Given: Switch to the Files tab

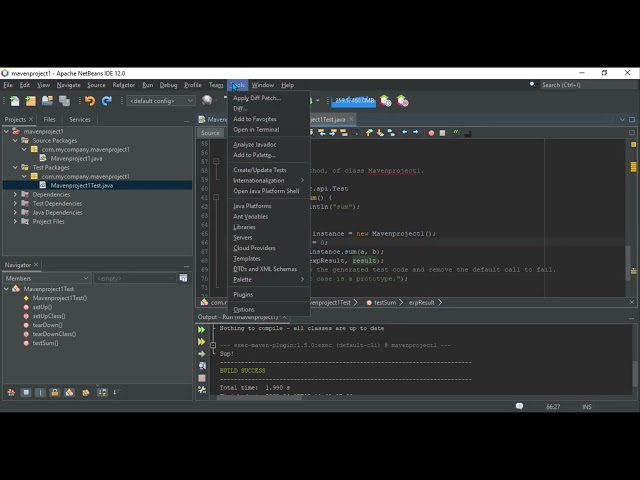Looking at the screenshot, I should [49, 120].
